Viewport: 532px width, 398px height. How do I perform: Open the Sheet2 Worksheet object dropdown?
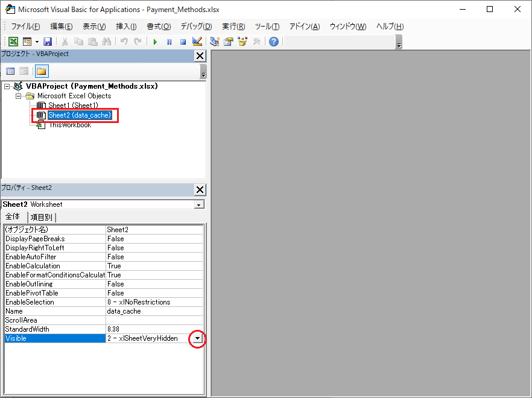pyautogui.click(x=199, y=204)
